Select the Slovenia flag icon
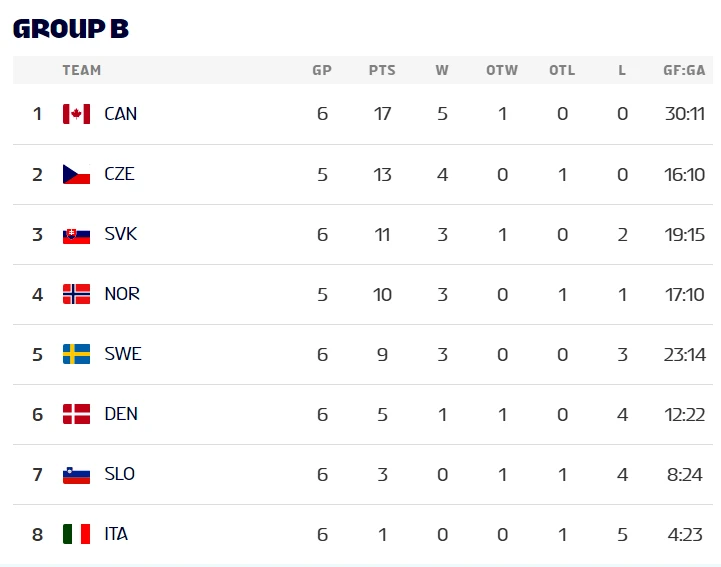The width and height of the screenshot is (721, 567). click(76, 475)
